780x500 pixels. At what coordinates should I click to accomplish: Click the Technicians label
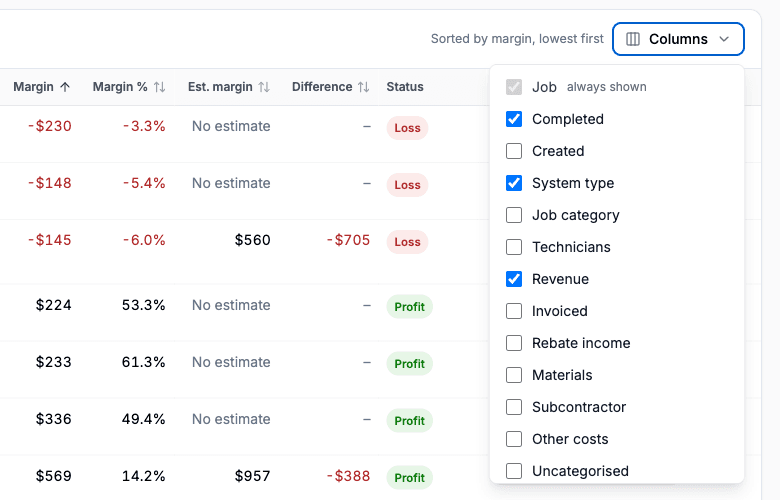click(x=571, y=247)
